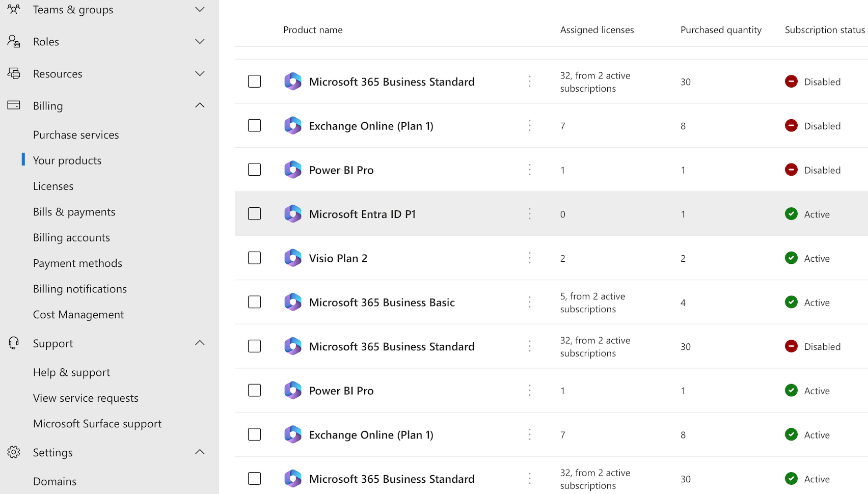Viewport: 868px width, 494px height.
Task: Click the Billing credit card icon
Action: point(14,105)
